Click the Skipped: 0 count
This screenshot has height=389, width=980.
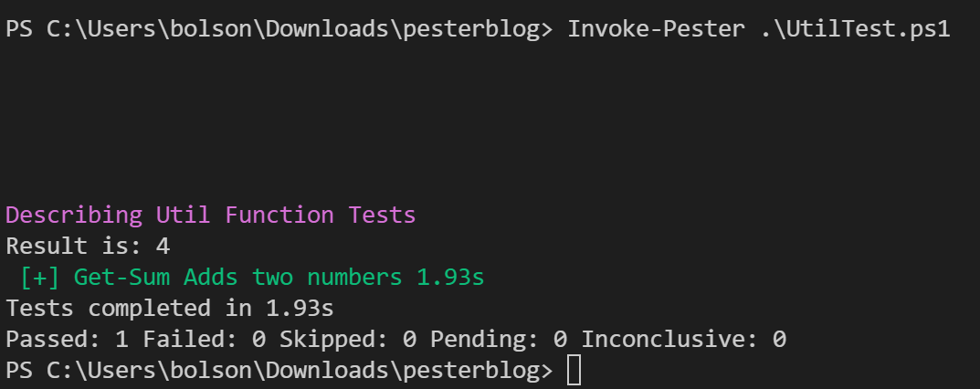coord(348,340)
